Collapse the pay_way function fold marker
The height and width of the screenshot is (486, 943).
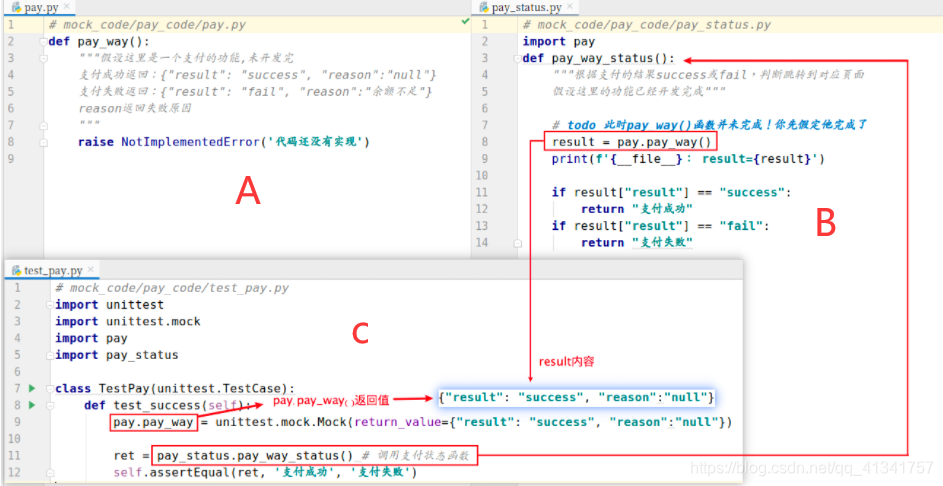tap(43, 42)
